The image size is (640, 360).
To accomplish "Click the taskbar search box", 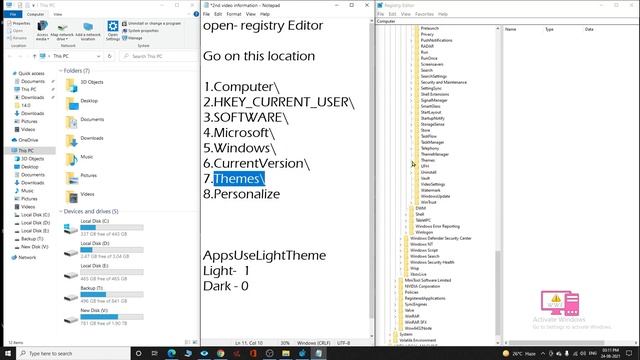I will click(x=73, y=353).
